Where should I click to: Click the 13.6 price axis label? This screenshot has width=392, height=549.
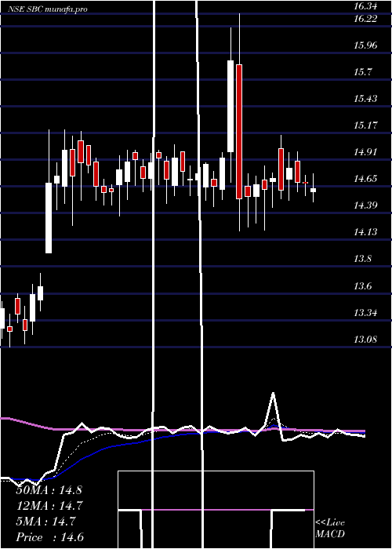pos(362,286)
